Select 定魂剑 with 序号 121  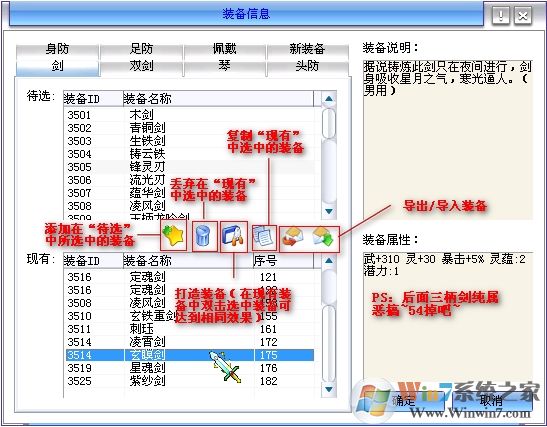(x=190, y=277)
